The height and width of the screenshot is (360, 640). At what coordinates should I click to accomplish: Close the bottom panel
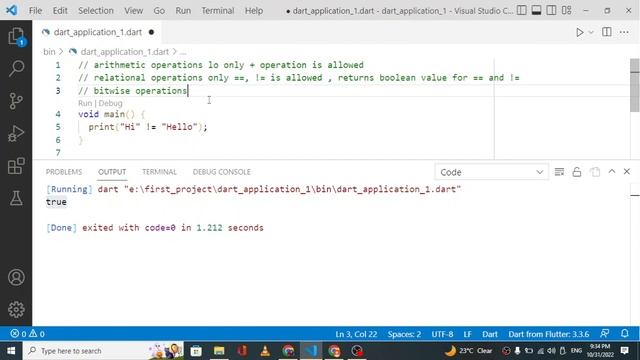tap(627, 171)
